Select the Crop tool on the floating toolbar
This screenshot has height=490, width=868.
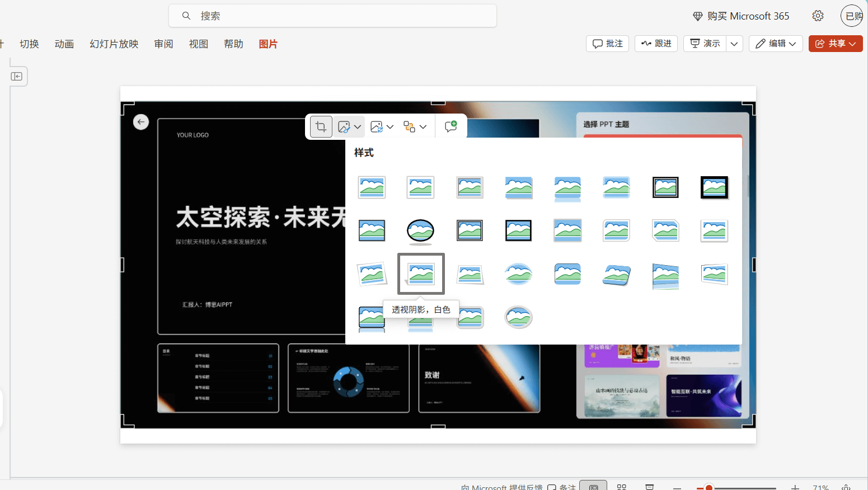click(321, 126)
